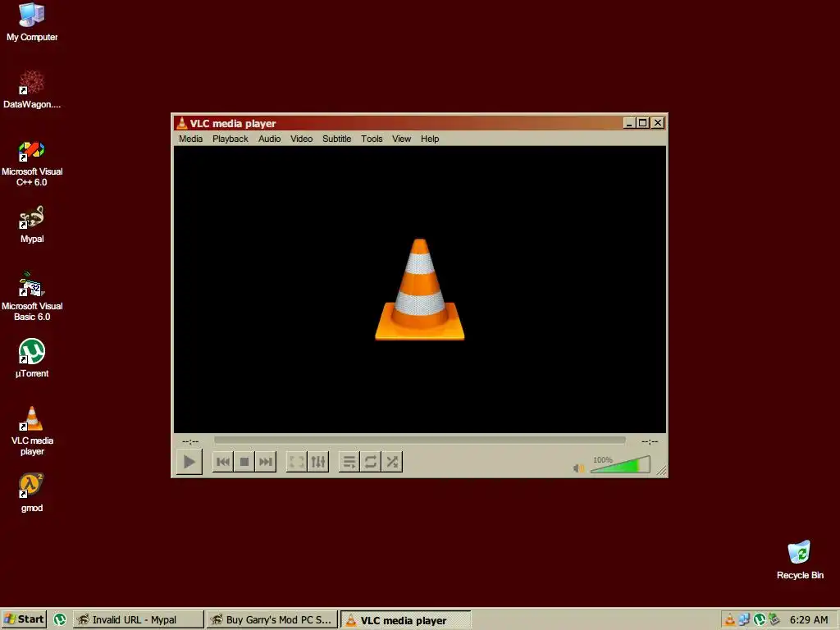The image size is (840, 630).
Task: Click the VLC window resize grip
Action: click(x=662, y=470)
